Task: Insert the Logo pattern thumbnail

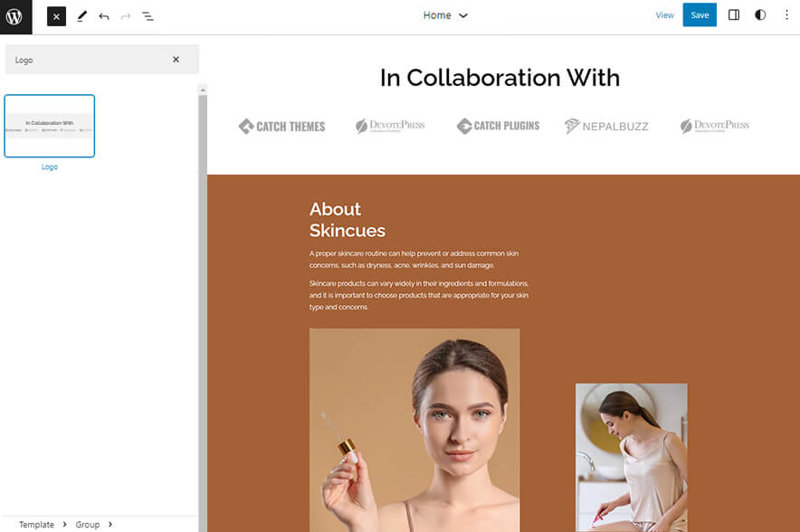Action: tap(50, 126)
